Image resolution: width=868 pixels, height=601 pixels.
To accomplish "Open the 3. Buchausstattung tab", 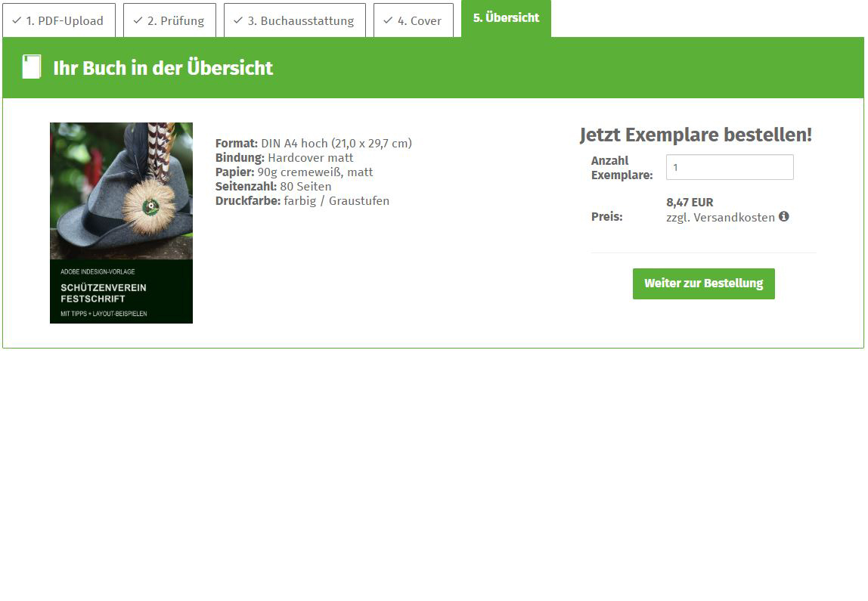I will click(x=294, y=20).
